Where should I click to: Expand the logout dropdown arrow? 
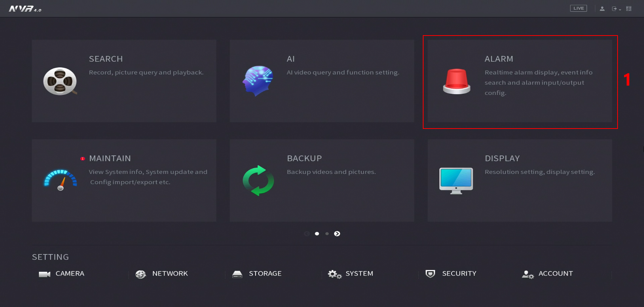tap(620, 9)
